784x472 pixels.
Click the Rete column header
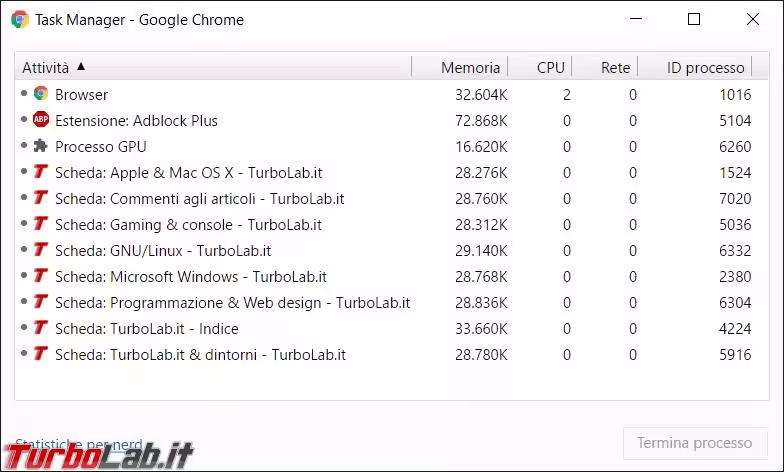coord(615,67)
